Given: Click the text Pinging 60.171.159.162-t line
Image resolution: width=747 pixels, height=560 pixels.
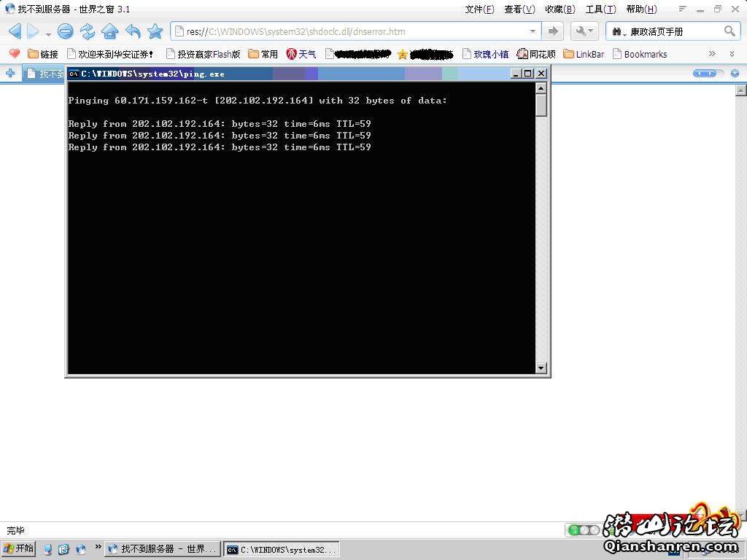Looking at the screenshot, I should 258,101.
